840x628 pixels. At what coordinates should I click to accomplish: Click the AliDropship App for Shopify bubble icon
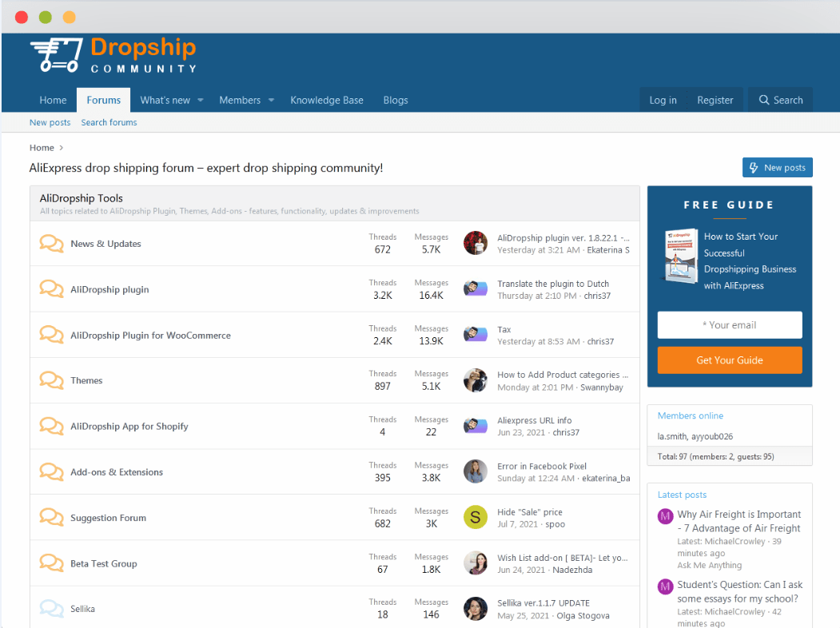[51, 426]
